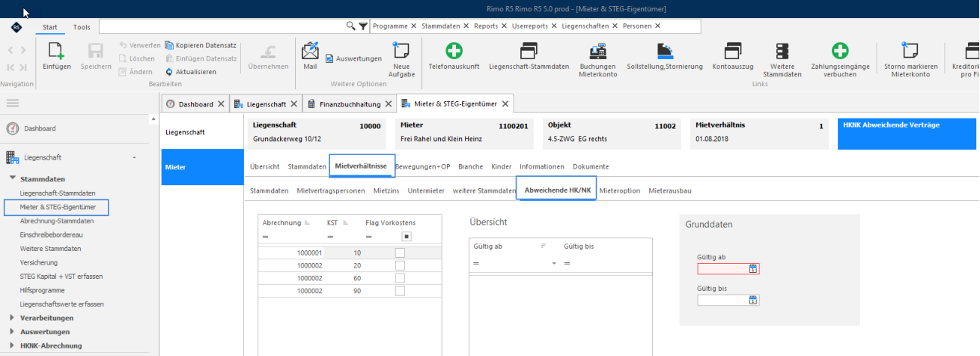Expand the Verarbeitungen tree node
This screenshot has width=980, height=356.
pyautogui.click(x=12, y=318)
